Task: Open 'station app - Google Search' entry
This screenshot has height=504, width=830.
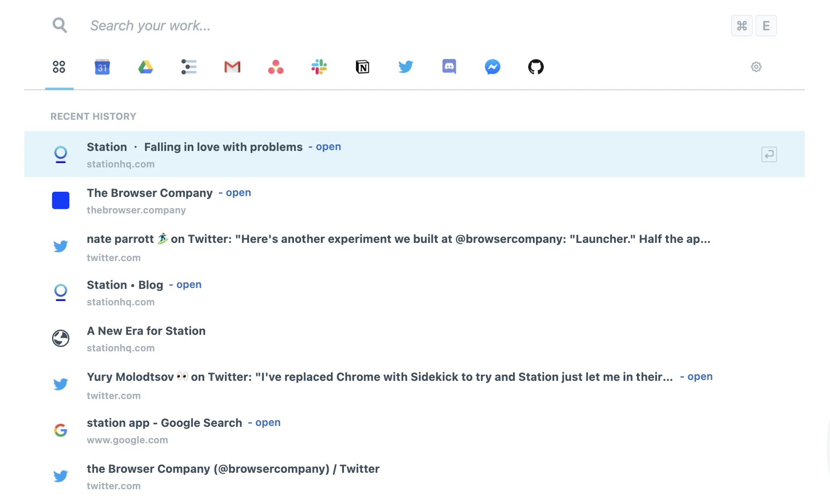Action: point(164,423)
